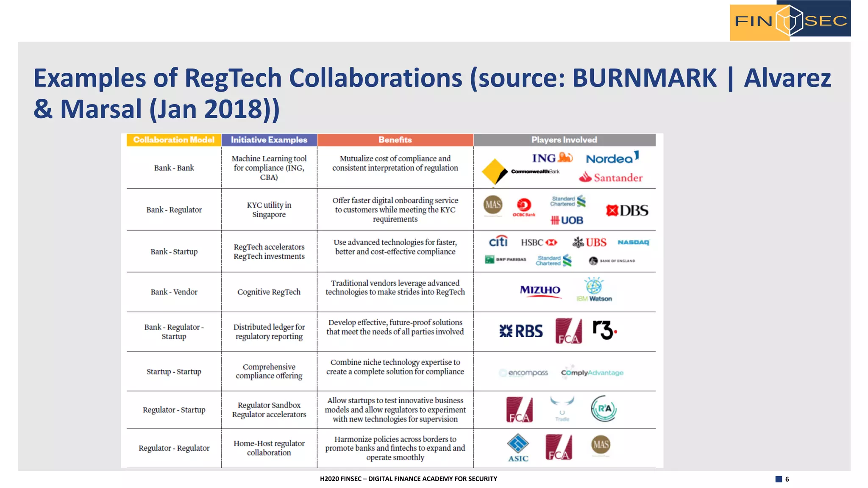Image resolution: width=868 pixels, height=488 pixels.
Task: Click the RBS logo
Action: pos(521,331)
